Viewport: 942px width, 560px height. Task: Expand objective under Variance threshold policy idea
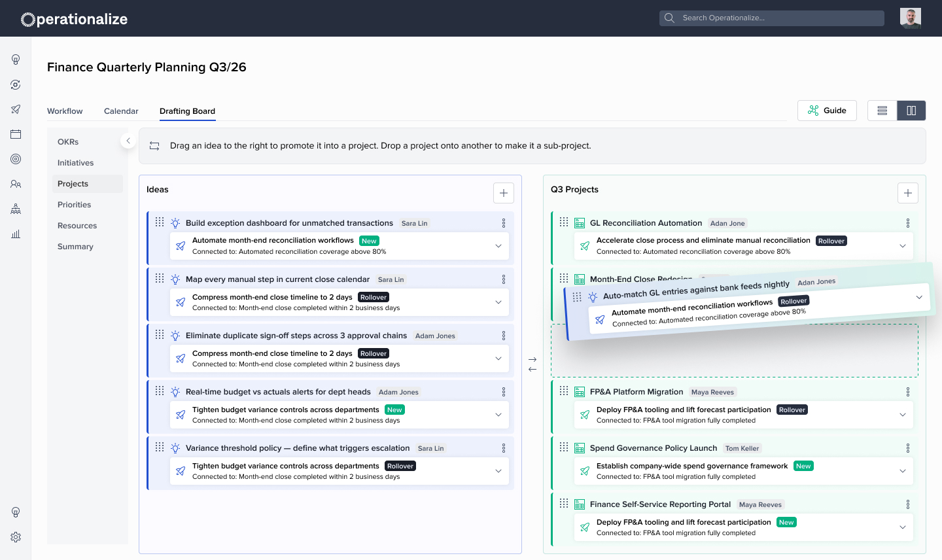point(498,471)
